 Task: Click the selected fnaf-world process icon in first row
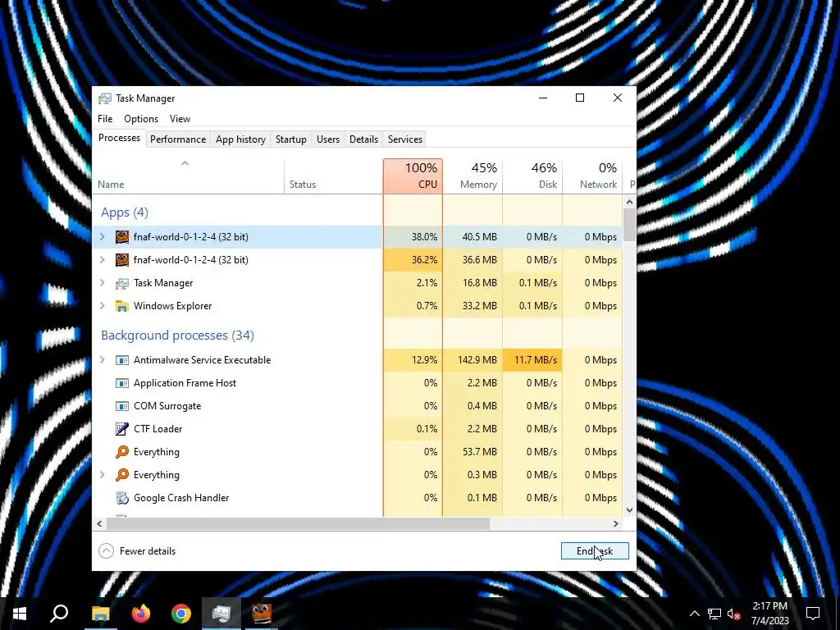[x=122, y=237]
